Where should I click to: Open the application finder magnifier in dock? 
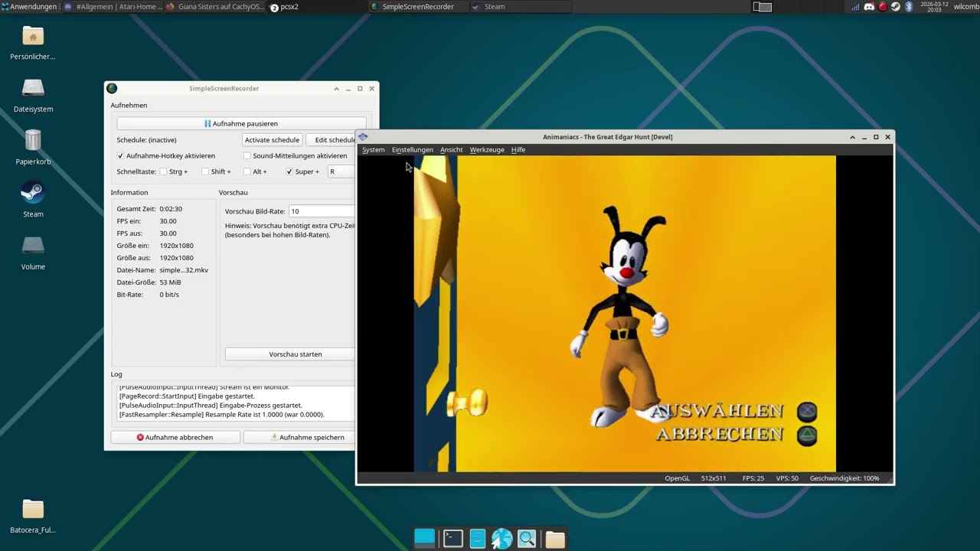click(527, 539)
